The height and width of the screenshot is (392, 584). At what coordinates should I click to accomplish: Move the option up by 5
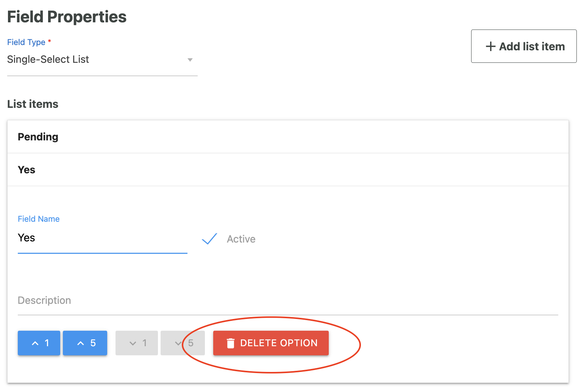(85, 343)
